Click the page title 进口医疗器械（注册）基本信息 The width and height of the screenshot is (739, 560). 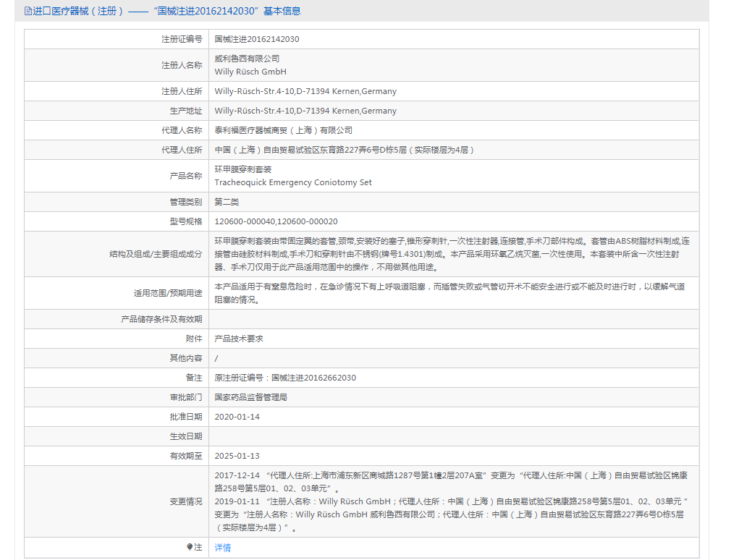pyautogui.click(x=166, y=11)
